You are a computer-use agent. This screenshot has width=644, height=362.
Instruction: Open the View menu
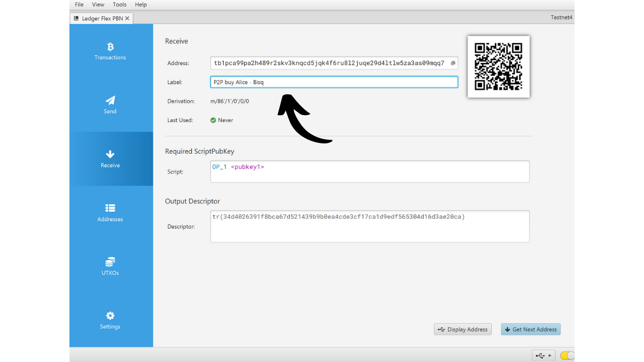coord(98,5)
